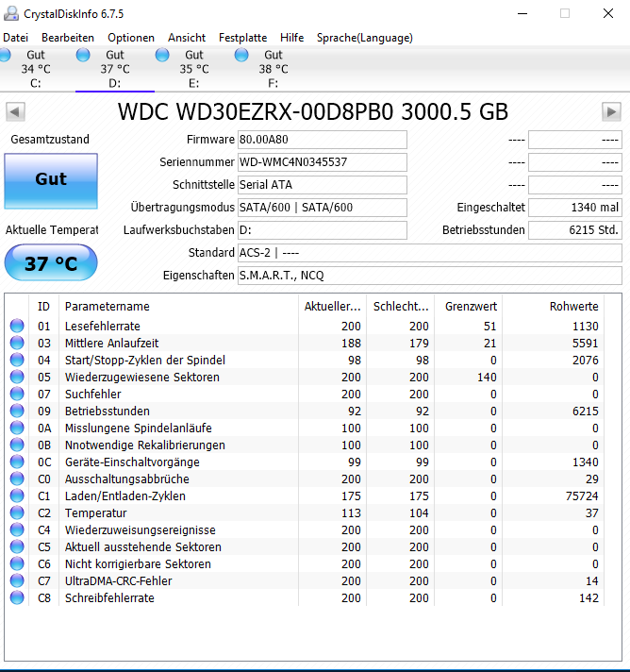Click the Aktueller column header
Screen dimensions: 630x672
(x=332, y=307)
